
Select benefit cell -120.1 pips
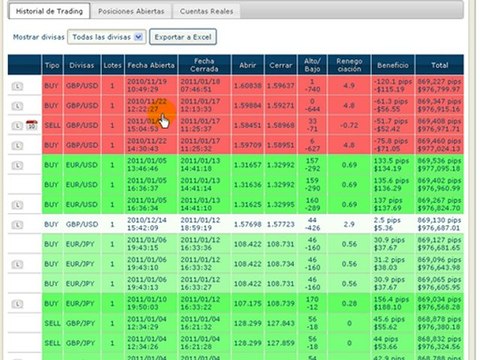[x=393, y=85]
